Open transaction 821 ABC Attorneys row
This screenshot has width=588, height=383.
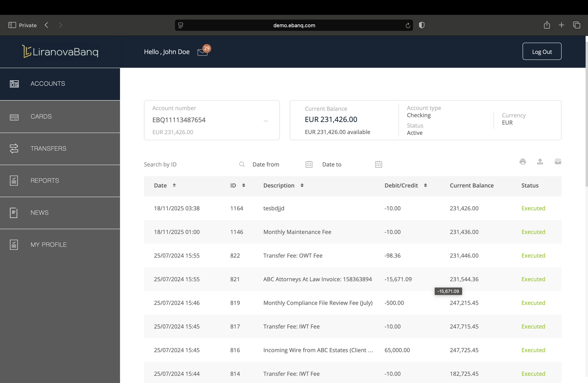click(x=317, y=279)
